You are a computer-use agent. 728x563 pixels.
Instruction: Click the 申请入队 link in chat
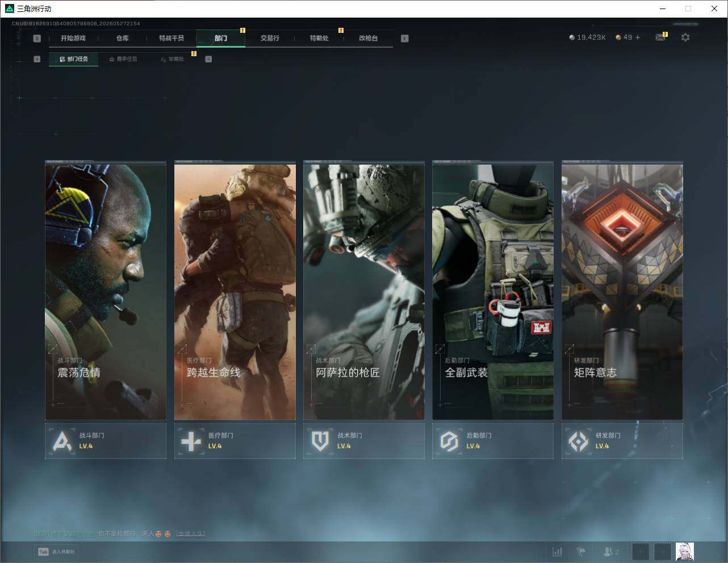[190, 533]
